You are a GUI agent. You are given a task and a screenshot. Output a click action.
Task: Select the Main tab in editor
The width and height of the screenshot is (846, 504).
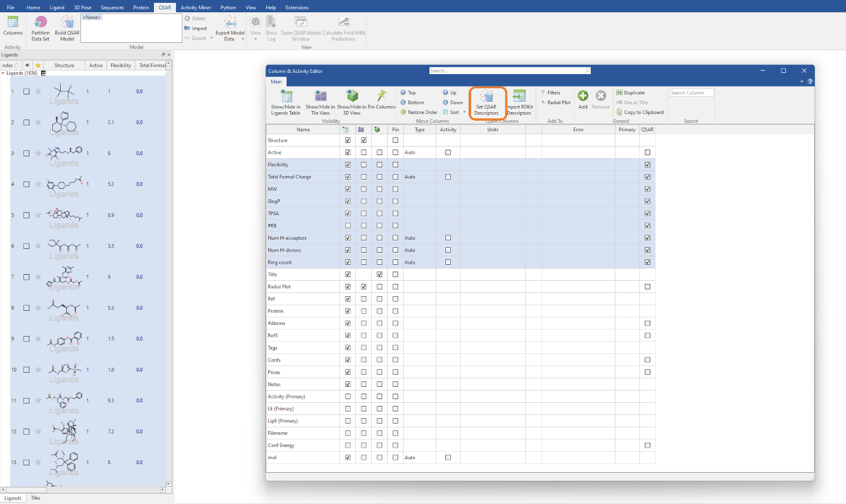coord(276,82)
